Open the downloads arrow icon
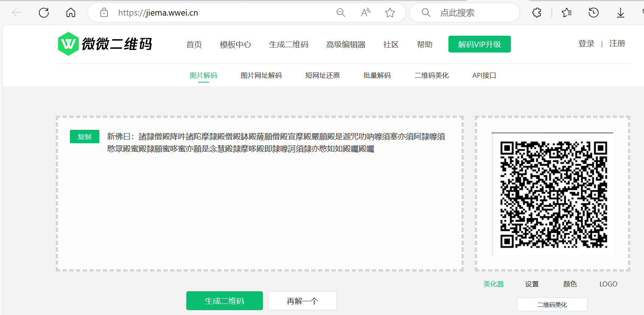This screenshot has width=644, height=315. click(x=621, y=13)
